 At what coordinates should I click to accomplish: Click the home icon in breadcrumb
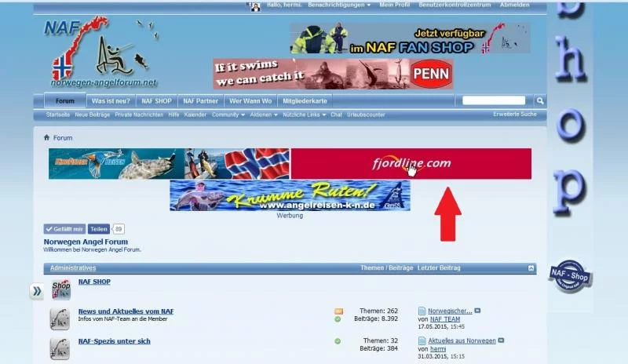46,137
